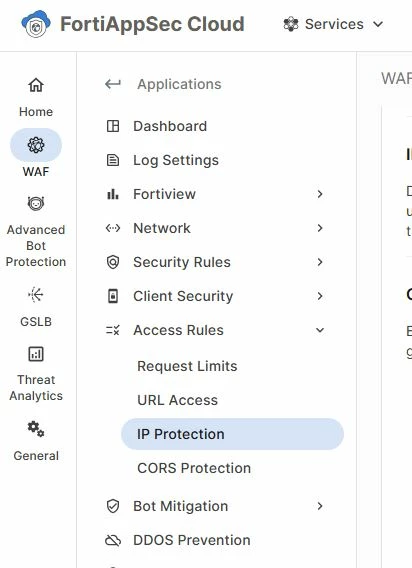Open the Home section icon
Image resolution: width=412 pixels, height=568 pixels.
[x=36, y=85]
